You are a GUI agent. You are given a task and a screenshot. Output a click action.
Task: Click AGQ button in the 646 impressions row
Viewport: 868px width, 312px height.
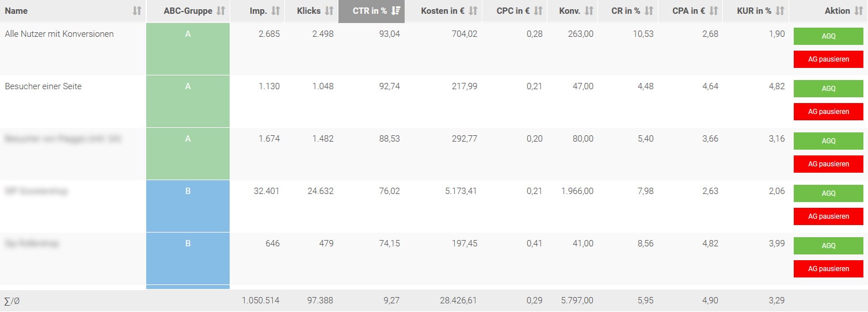tap(828, 246)
